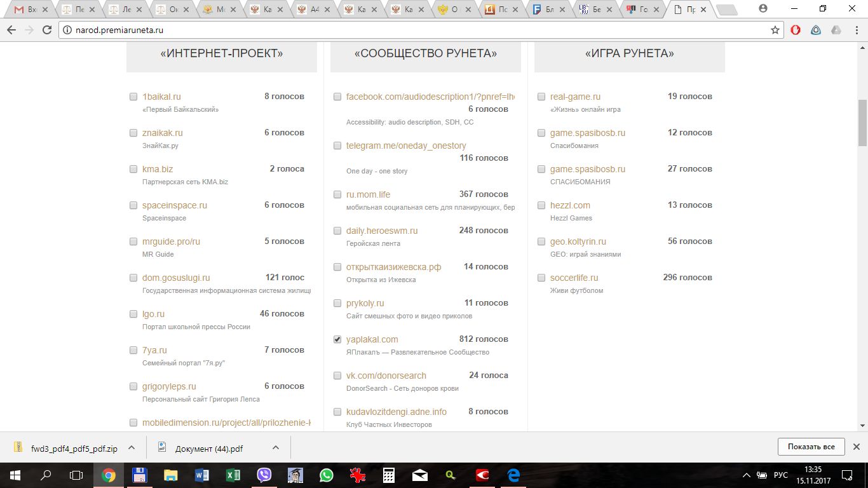Expand options for fwd3_pdf4_pdf5_pdf.zip download
The height and width of the screenshot is (488, 868).
(131, 447)
